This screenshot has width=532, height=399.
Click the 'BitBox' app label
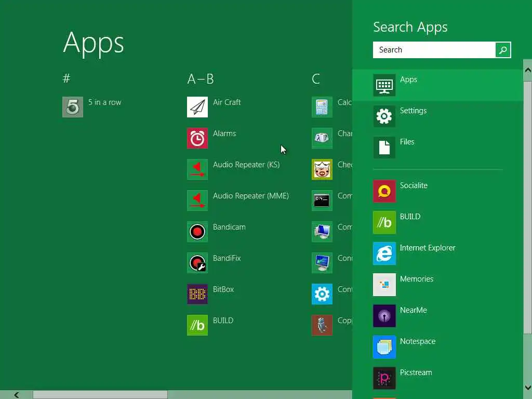click(223, 289)
